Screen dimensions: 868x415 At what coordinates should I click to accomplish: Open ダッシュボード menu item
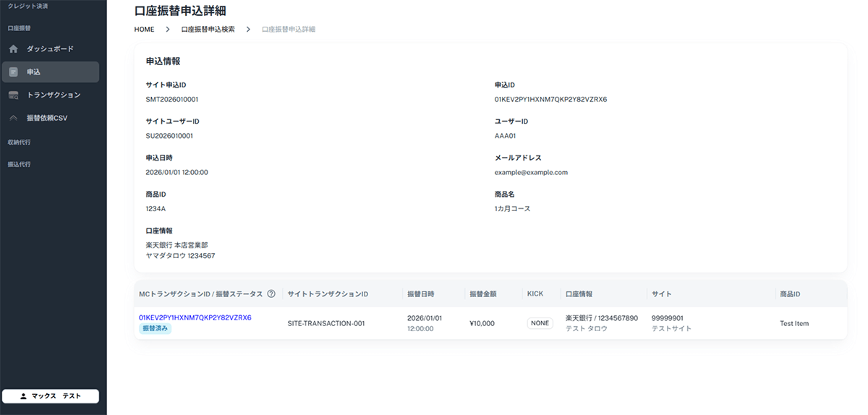(50, 49)
